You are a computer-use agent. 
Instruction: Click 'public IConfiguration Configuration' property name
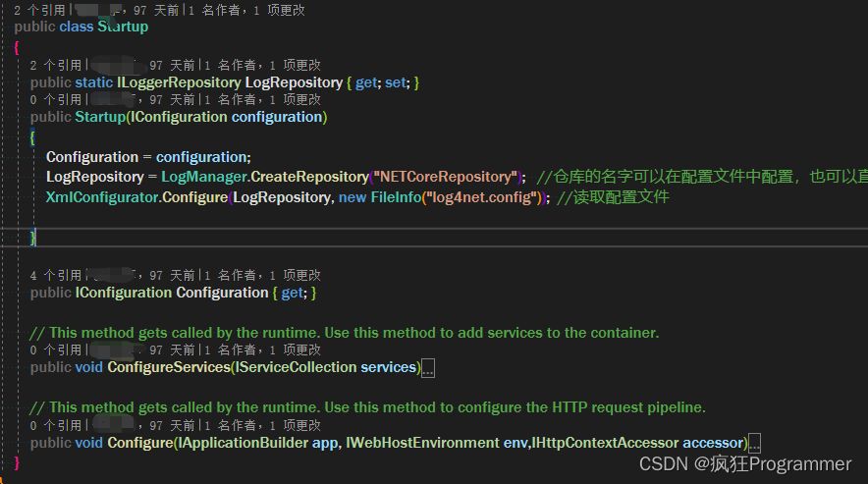click(x=222, y=293)
